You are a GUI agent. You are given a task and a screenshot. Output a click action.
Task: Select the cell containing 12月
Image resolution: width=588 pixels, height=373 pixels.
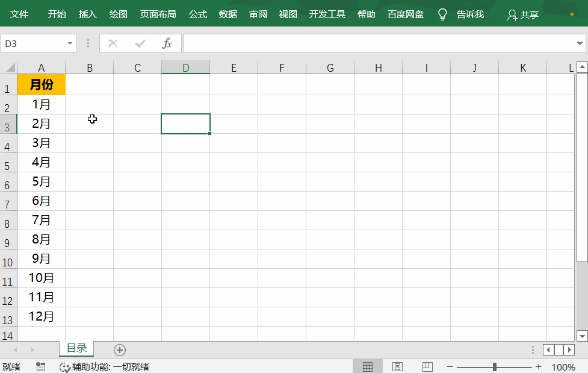point(42,316)
